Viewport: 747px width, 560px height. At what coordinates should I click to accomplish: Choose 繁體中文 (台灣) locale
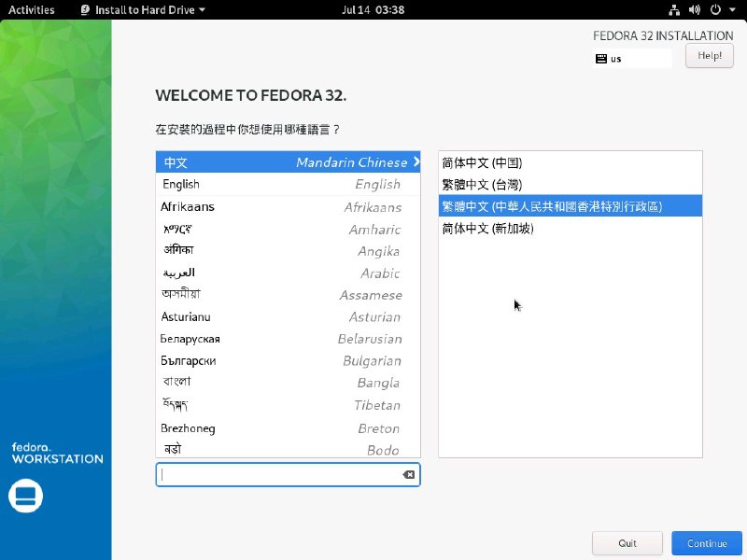[x=571, y=184]
